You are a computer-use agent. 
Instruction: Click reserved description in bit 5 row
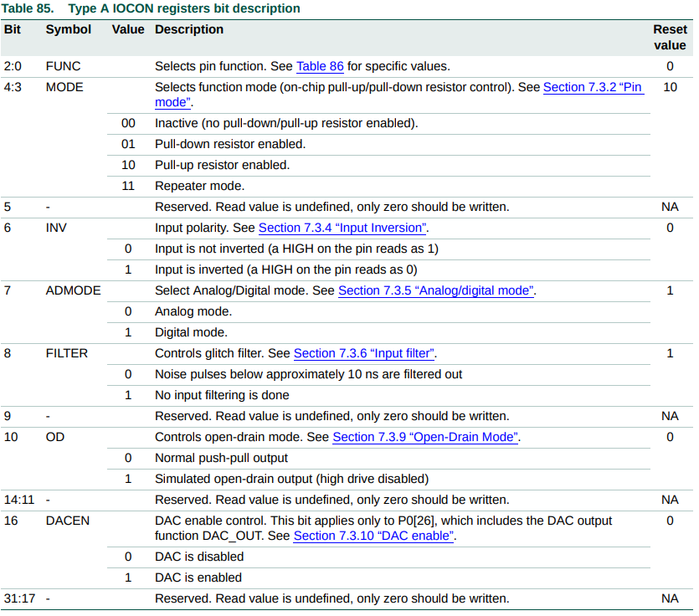tap(332, 208)
